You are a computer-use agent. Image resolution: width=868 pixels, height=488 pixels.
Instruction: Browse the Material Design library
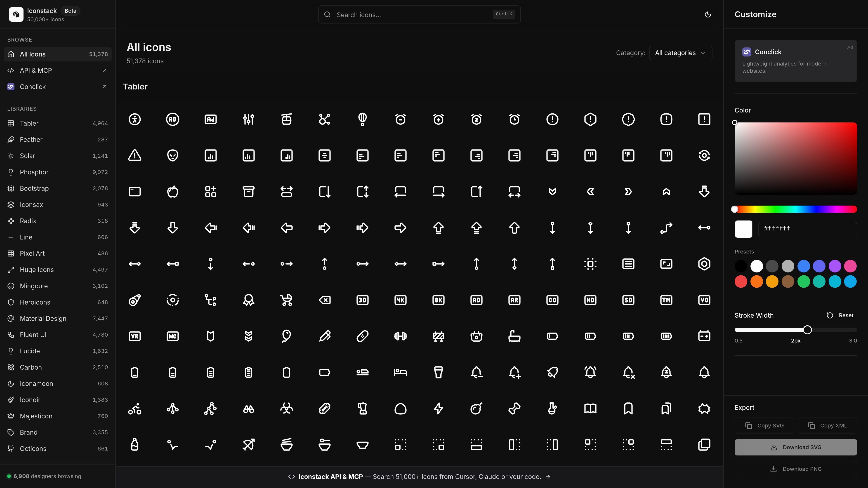pos(58,319)
